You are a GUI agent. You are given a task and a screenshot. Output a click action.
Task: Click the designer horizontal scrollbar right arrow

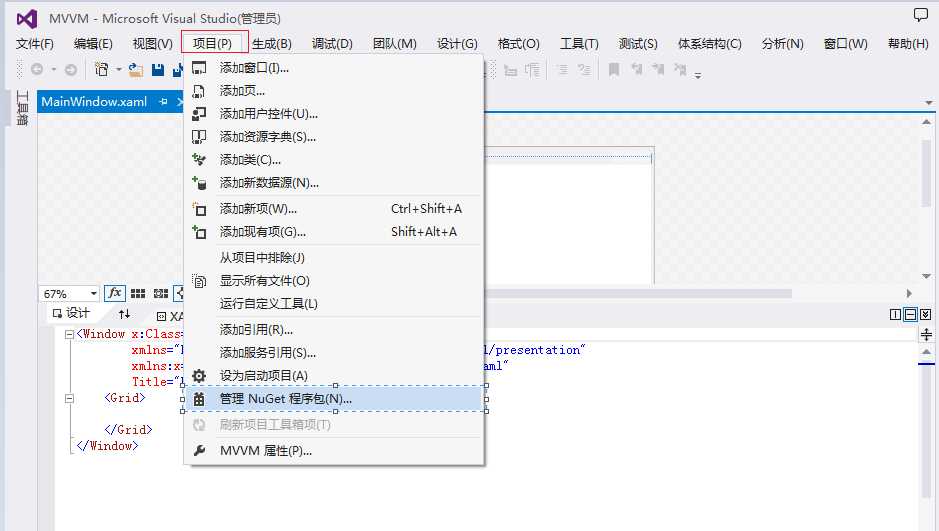[909, 293]
